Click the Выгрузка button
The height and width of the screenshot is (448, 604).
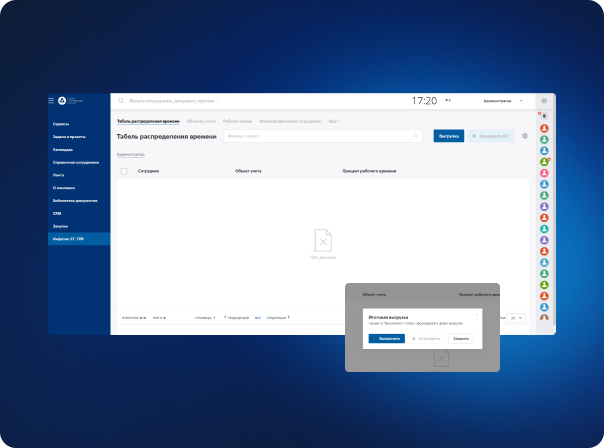(449, 136)
